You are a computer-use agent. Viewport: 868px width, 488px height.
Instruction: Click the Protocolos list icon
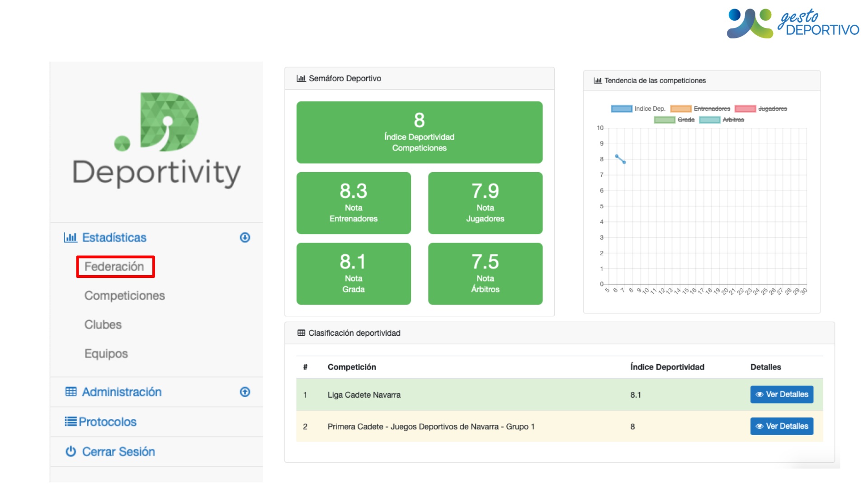click(x=71, y=422)
